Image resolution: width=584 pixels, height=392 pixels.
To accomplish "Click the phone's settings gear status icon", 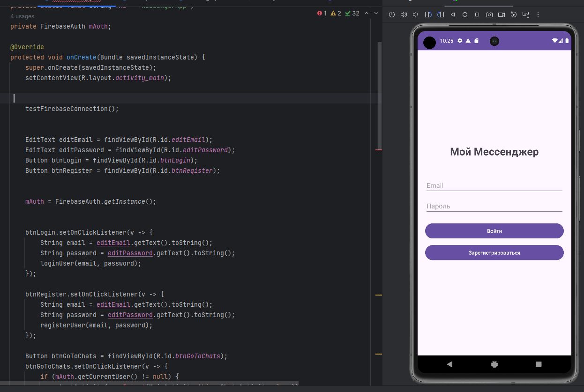I will pos(460,41).
